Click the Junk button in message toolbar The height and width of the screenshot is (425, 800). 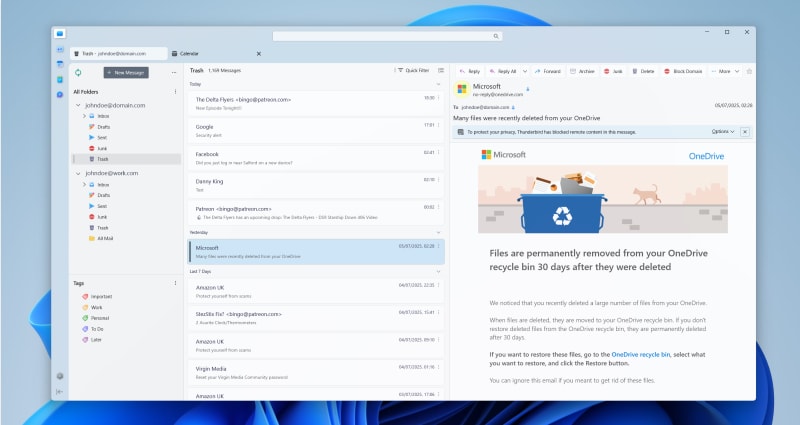click(613, 71)
